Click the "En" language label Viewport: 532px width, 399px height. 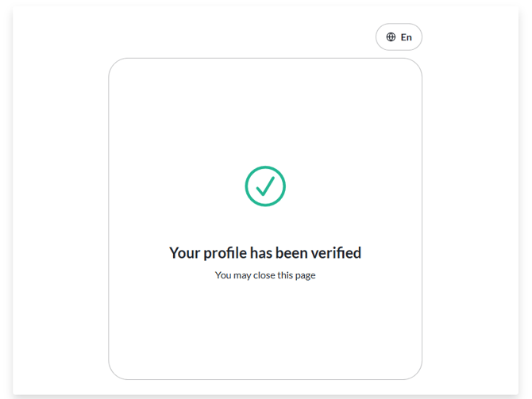click(x=407, y=37)
